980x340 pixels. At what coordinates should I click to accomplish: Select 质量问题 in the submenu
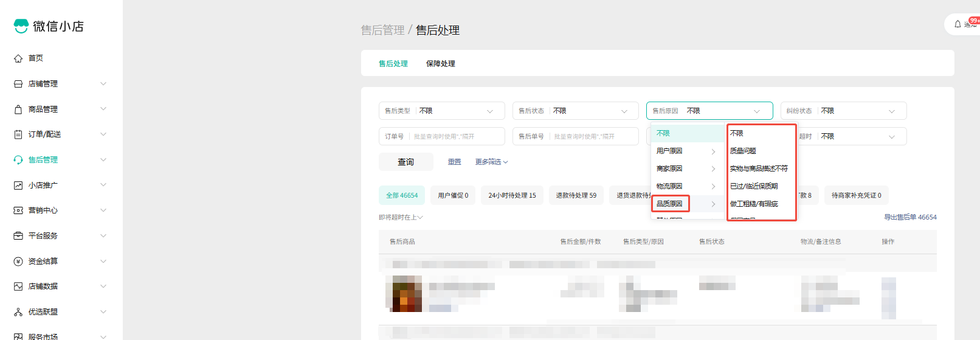click(x=743, y=151)
